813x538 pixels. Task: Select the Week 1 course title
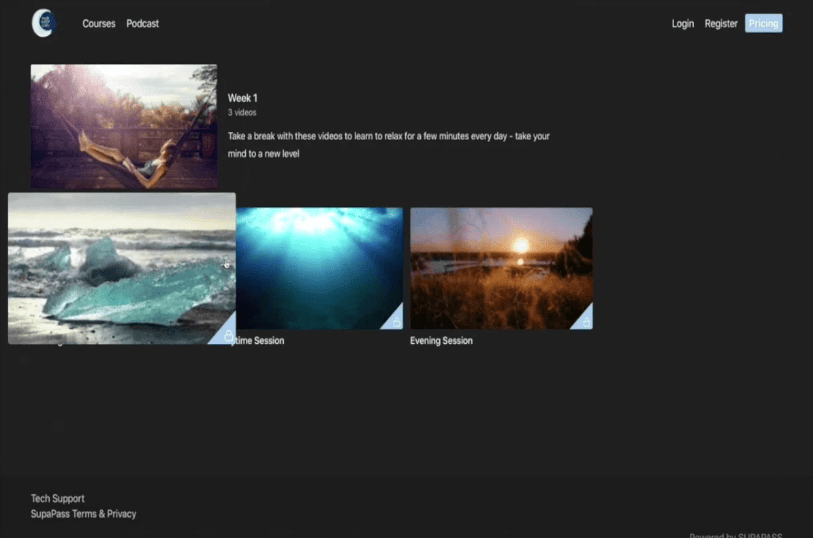(243, 98)
